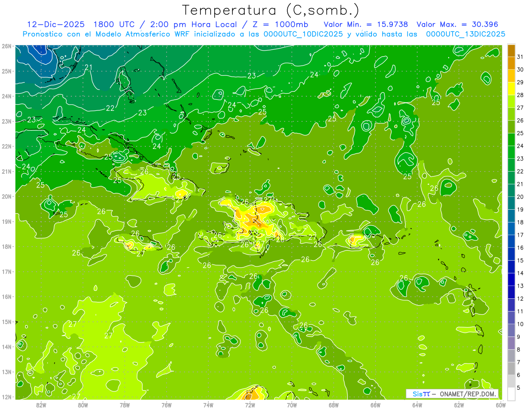Click the '20N' latitude axis label

(6, 196)
